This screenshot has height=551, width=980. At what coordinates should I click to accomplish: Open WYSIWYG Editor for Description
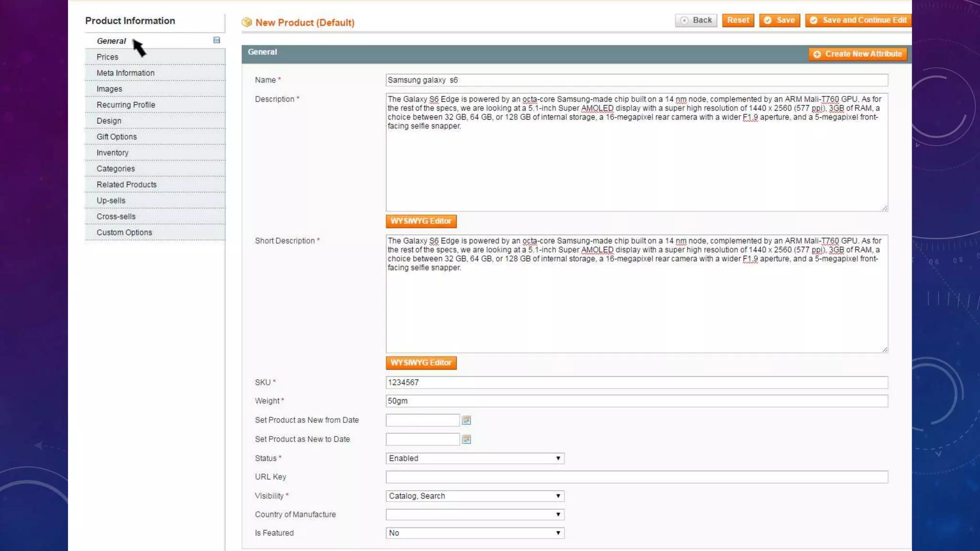pos(421,221)
